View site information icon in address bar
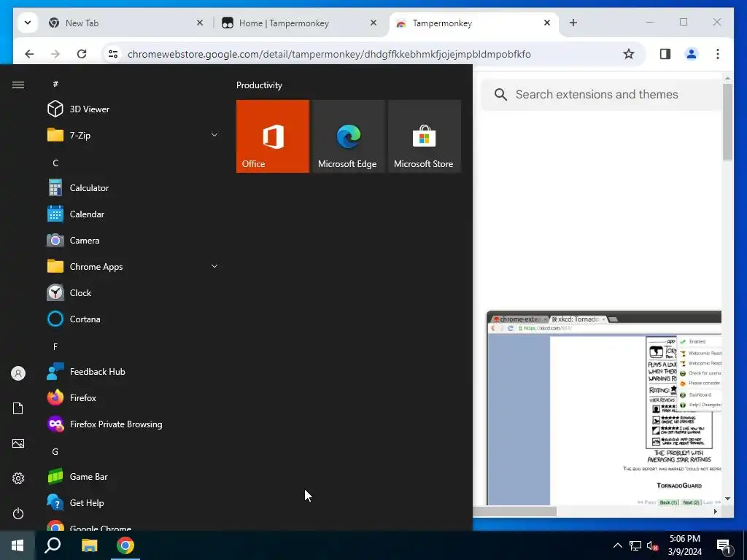 pyautogui.click(x=113, y=54)
